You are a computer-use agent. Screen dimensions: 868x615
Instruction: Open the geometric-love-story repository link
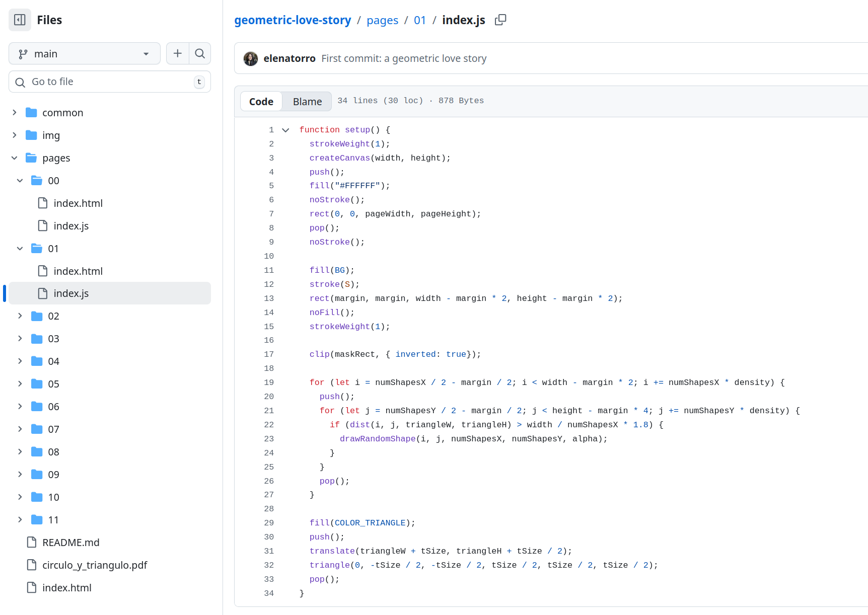293,20
